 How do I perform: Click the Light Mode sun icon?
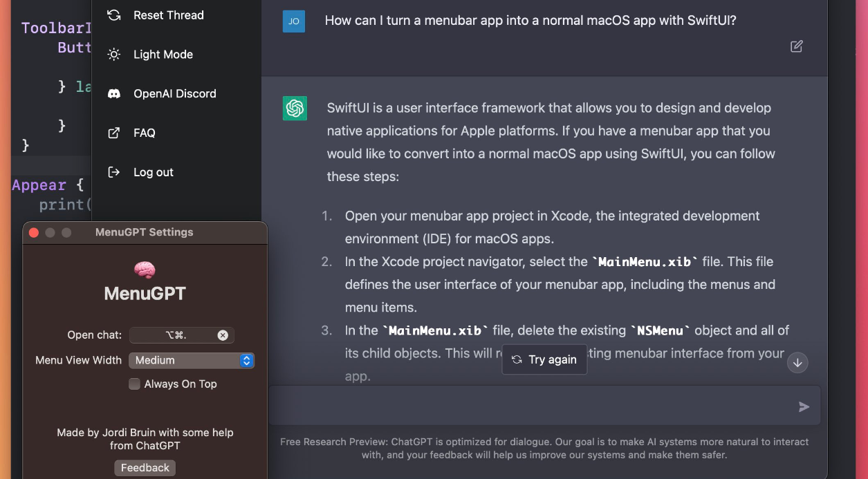113,54
